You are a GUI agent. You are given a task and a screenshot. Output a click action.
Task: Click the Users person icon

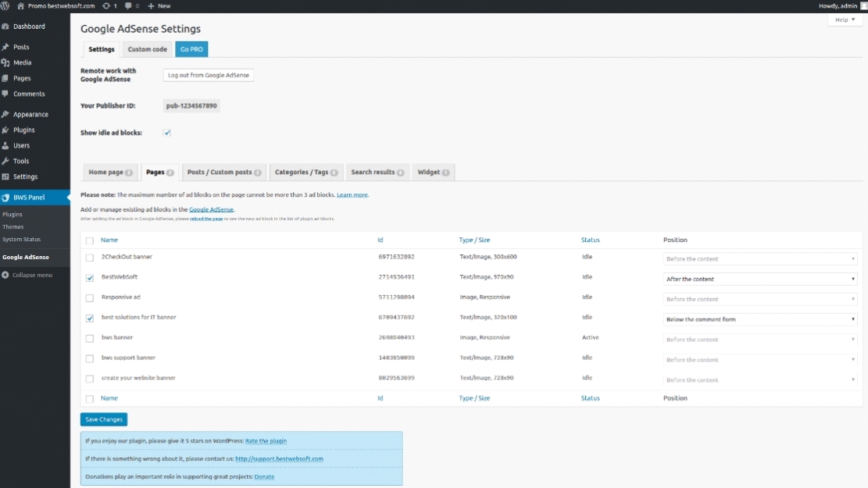click(5, 145)
